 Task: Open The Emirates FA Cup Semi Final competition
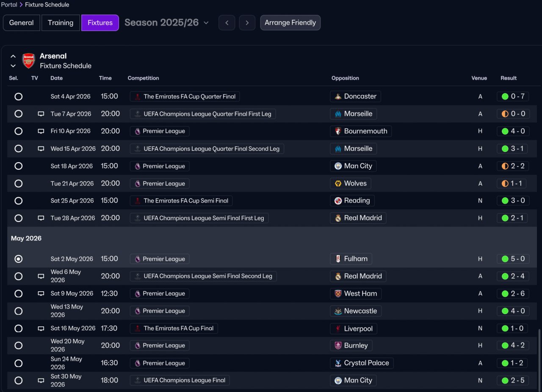click(181, 201)
